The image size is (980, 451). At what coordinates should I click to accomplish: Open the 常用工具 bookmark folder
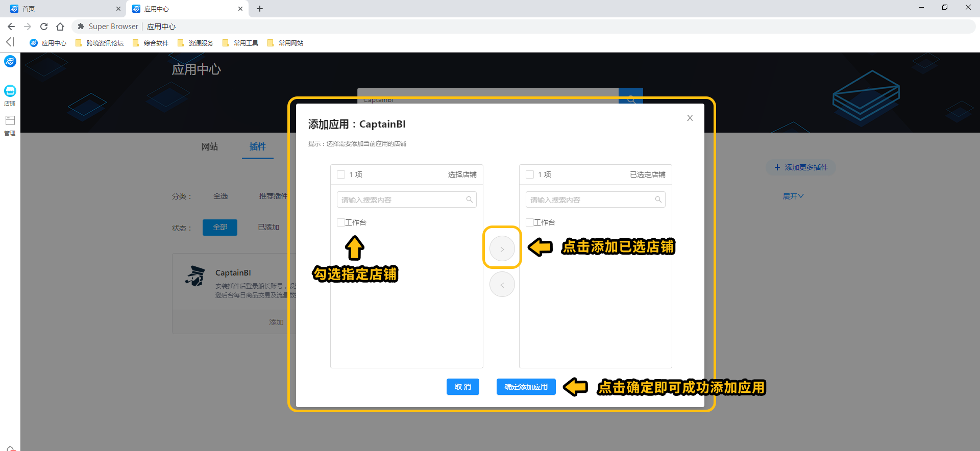tap(240, 43)
